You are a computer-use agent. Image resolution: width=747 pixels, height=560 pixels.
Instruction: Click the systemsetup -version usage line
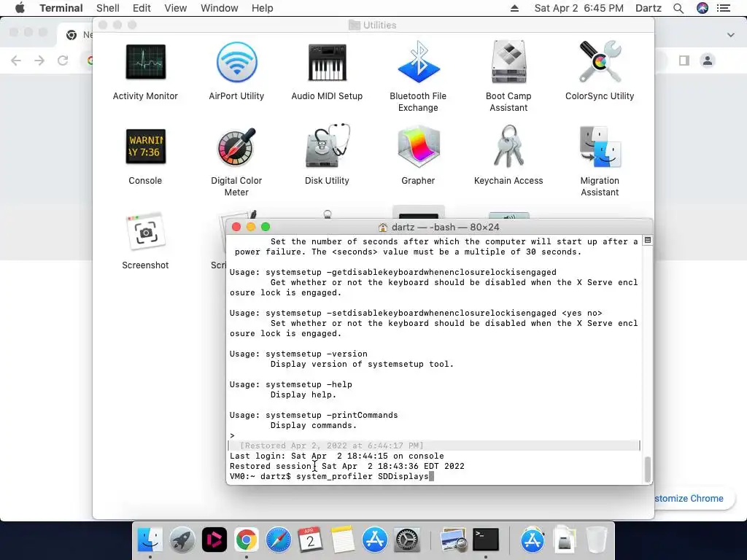[298, 354]
